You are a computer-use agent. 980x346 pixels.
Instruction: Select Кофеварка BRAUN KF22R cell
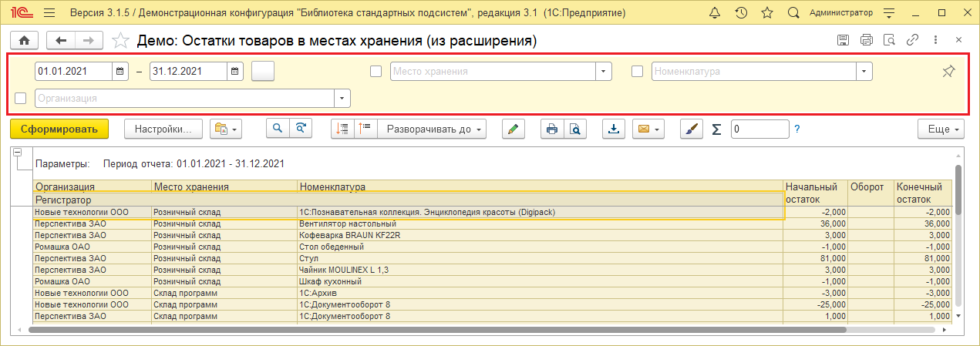pyautogui.click(x=540, y=235)
